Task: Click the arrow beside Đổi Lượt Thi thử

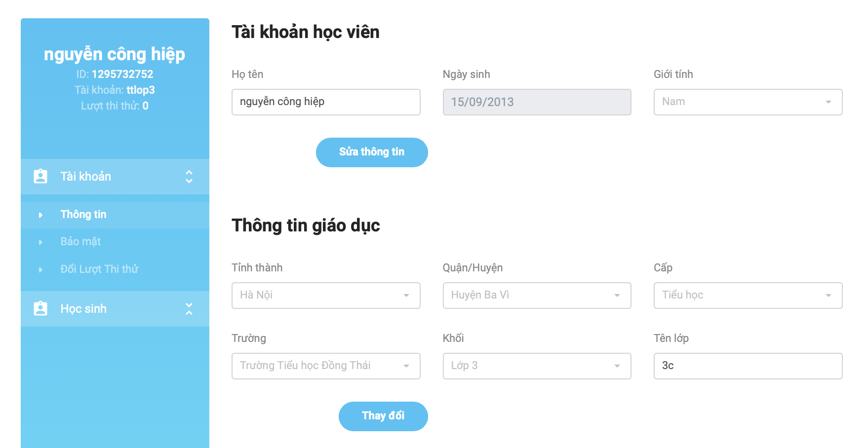Action: tap(40, 270)
